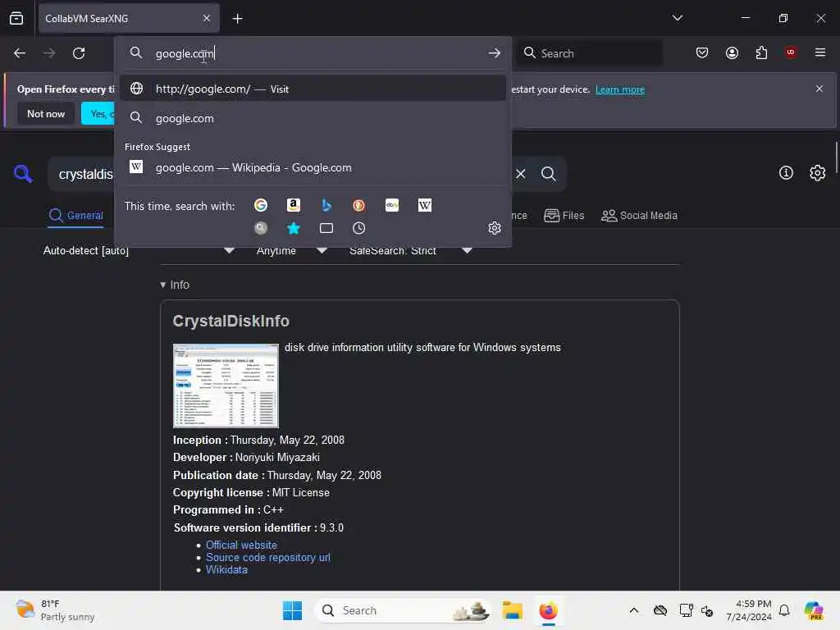The height and width of the screenshot is (630, 840).
Task: Open the Learn more link
Action: 620,89
